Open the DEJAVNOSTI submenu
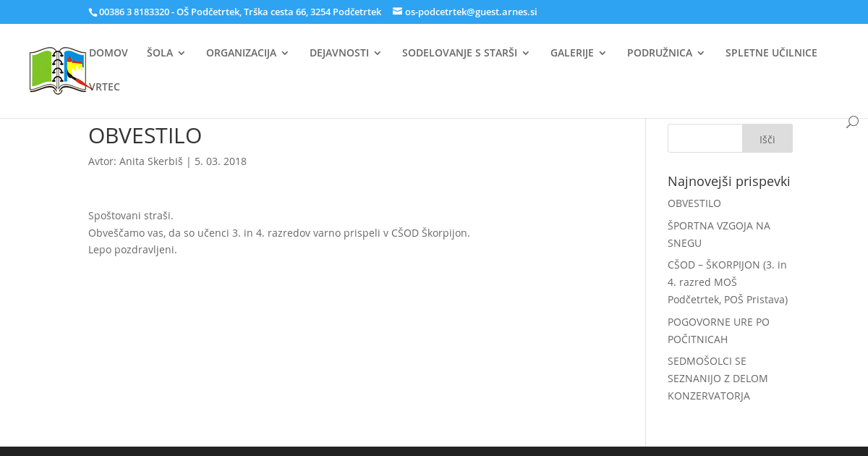Viewport: 868px width, 456px height. [x=346, y=53]
